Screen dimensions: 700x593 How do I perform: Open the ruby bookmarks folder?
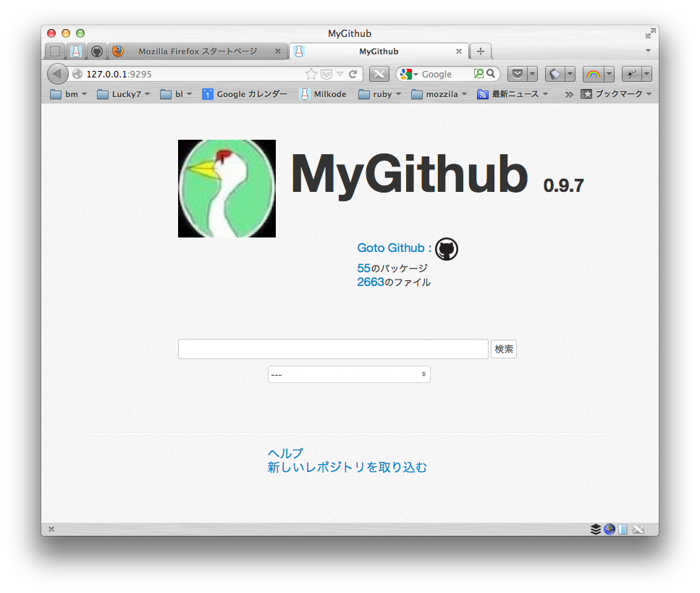tap(379, 94)
